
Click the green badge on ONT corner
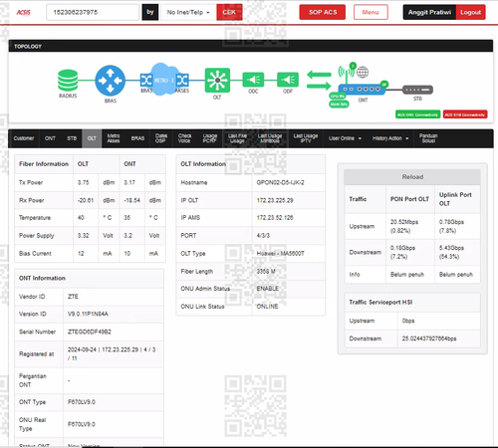tap(384, 84)
